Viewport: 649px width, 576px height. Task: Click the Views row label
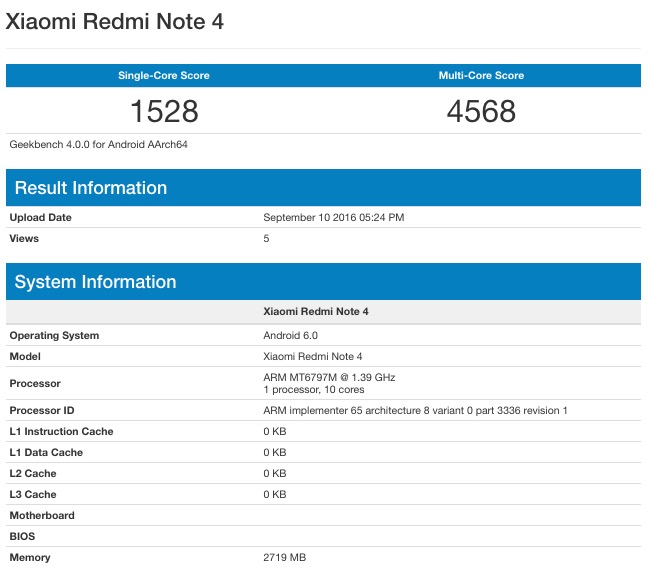(25, 238)
